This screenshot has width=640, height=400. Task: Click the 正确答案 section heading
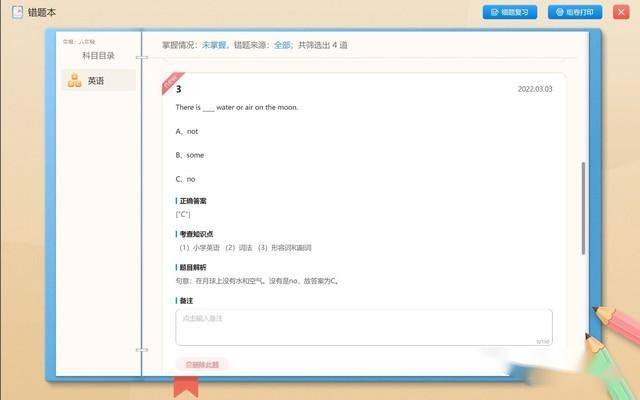(x=193, y=201)
